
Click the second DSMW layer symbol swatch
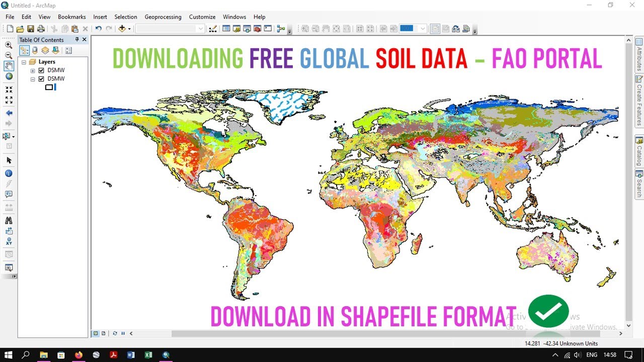(49, 87)
